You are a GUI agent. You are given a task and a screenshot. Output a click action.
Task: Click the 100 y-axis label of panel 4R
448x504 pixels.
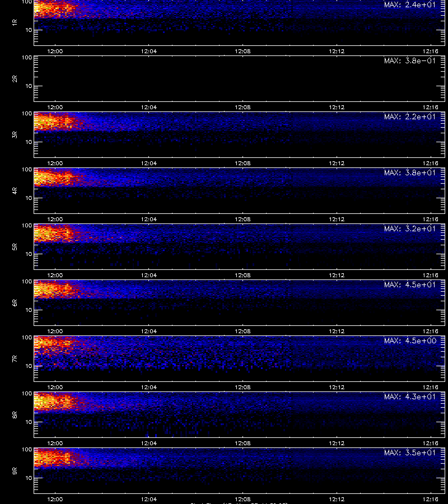click(x=27, y=169)
